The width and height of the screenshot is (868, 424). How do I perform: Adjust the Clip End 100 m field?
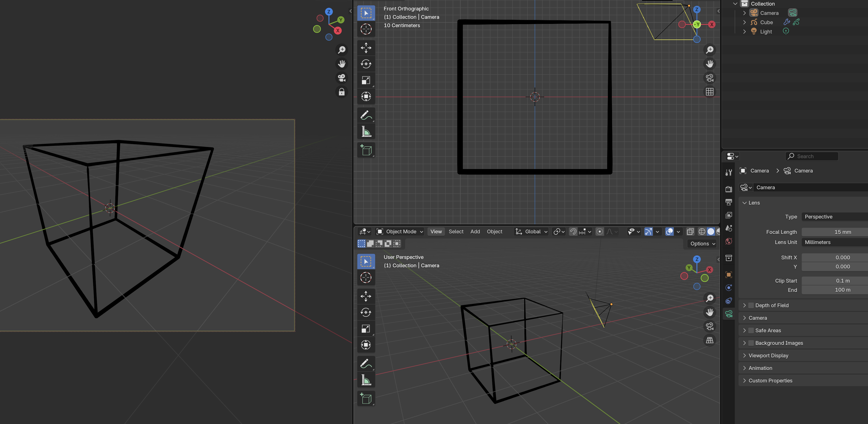click(x=835, y=290)
